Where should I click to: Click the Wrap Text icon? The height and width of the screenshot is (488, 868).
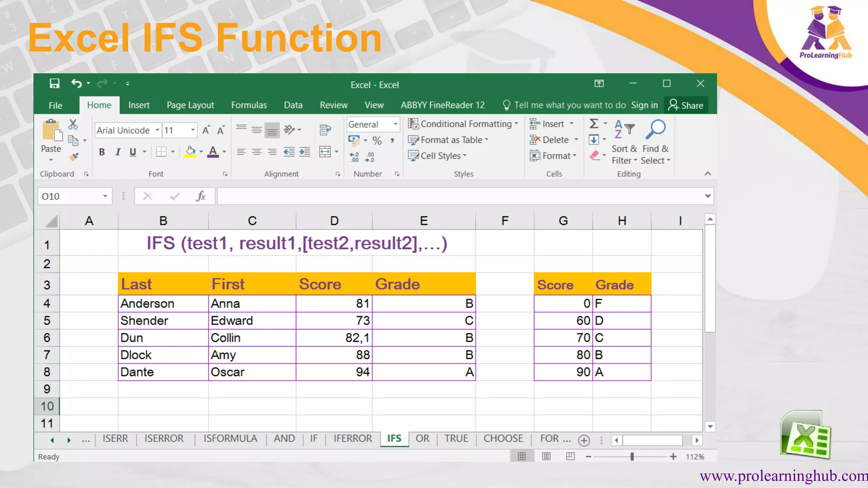click(x=325, y=130)
